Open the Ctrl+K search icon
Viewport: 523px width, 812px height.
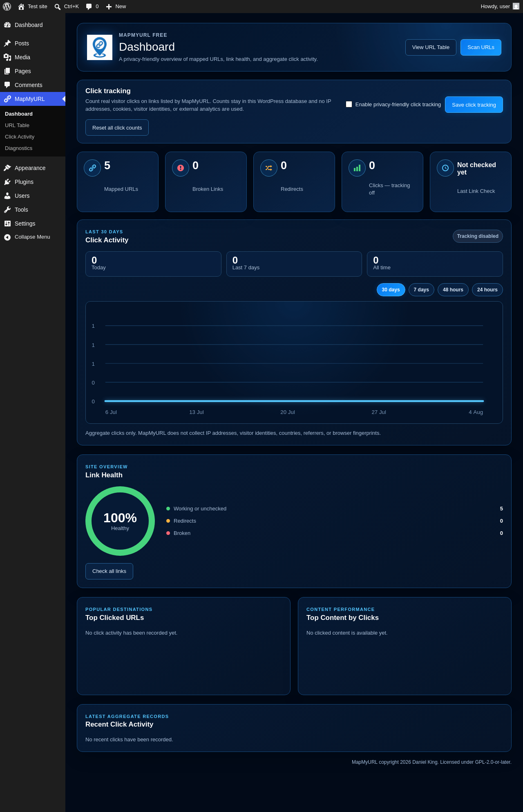tap(58, 7)
